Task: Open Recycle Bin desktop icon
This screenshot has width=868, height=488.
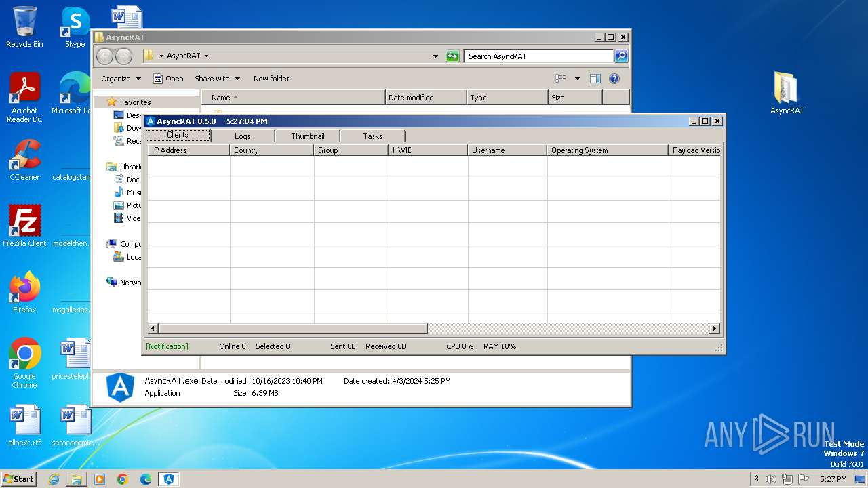Action: (x=24, y=27)
